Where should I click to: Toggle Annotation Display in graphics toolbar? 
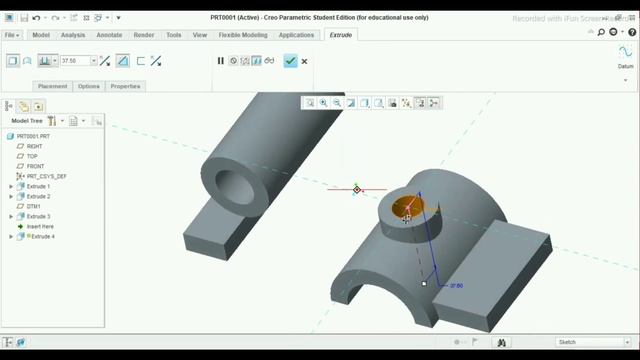click(x=420, y=103)
